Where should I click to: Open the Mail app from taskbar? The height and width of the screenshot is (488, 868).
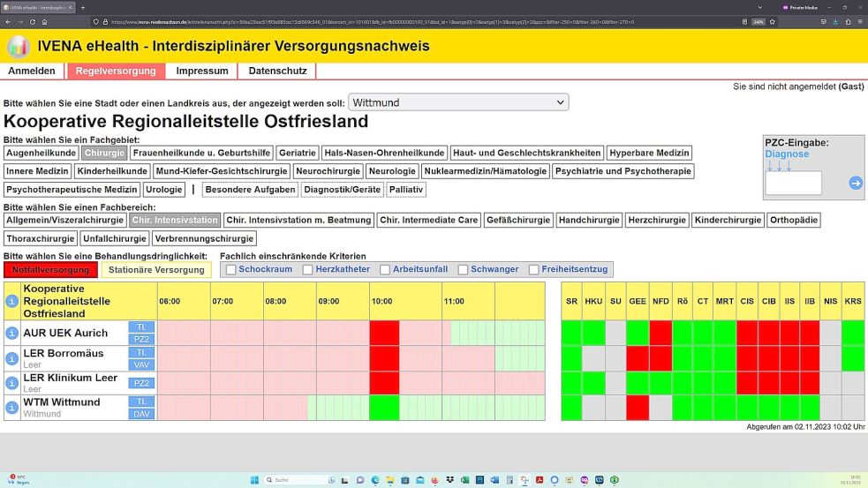tap(420, 480)
